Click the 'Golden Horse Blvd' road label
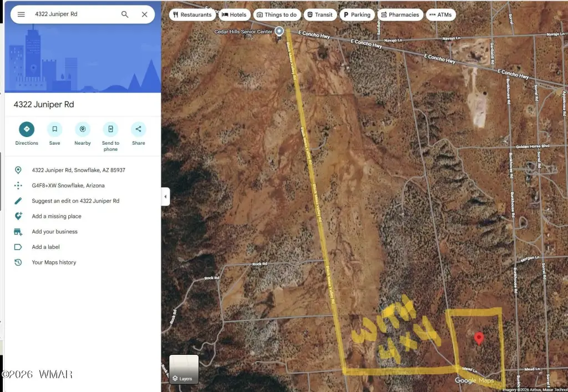 click(x=532, y=146)
